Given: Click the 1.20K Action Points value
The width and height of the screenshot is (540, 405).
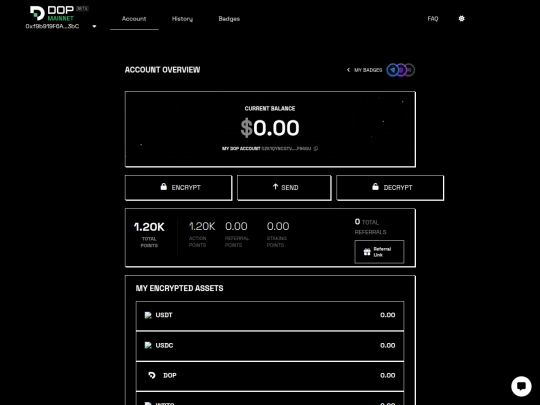Looking at the screenshot, I should click(x=202, y=226).
